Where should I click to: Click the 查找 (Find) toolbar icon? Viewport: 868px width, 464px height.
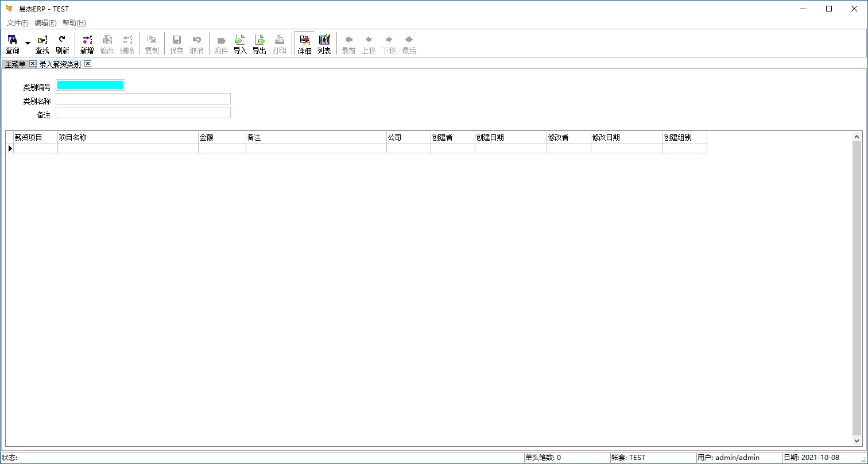point(42,44)
